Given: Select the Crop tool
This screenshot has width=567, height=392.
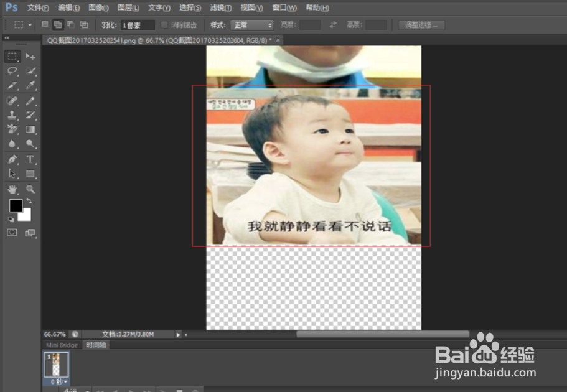Looking at the screenshot, I should (x=12, y=85).
